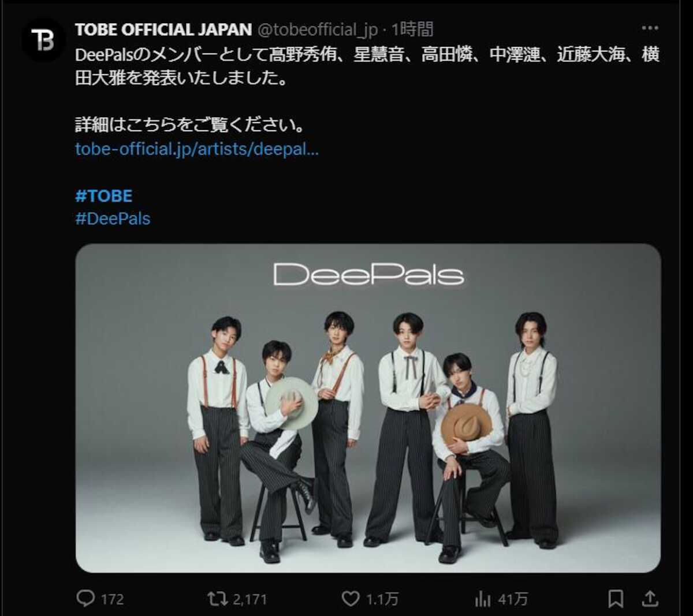The image size is (693, 616).
Task: Like the post with the heart icon
Action: point(351,599)
